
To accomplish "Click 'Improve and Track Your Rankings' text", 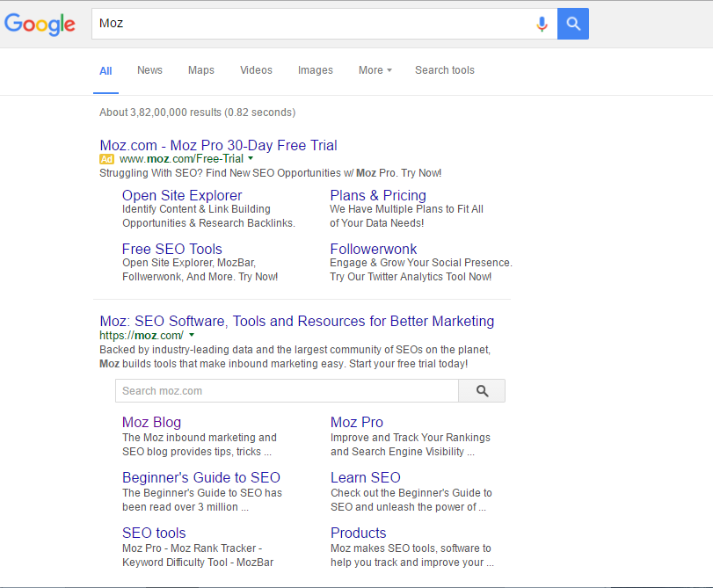I will tap(411, 438).
